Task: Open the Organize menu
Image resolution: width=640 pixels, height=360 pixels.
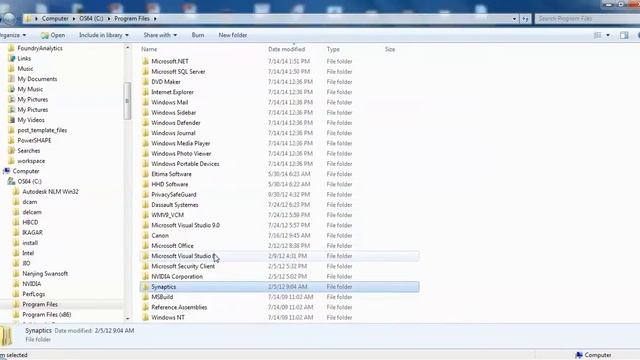Action: coord(13,35)
